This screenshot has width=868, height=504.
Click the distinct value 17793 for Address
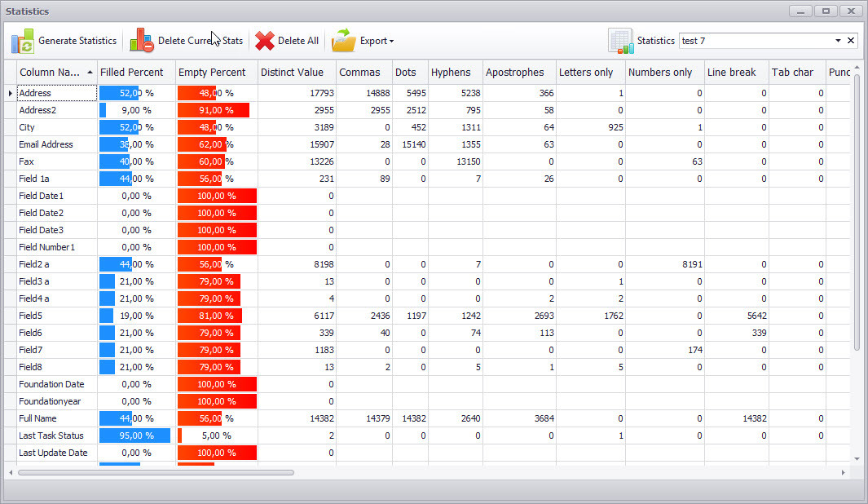[x=322, y=93]
